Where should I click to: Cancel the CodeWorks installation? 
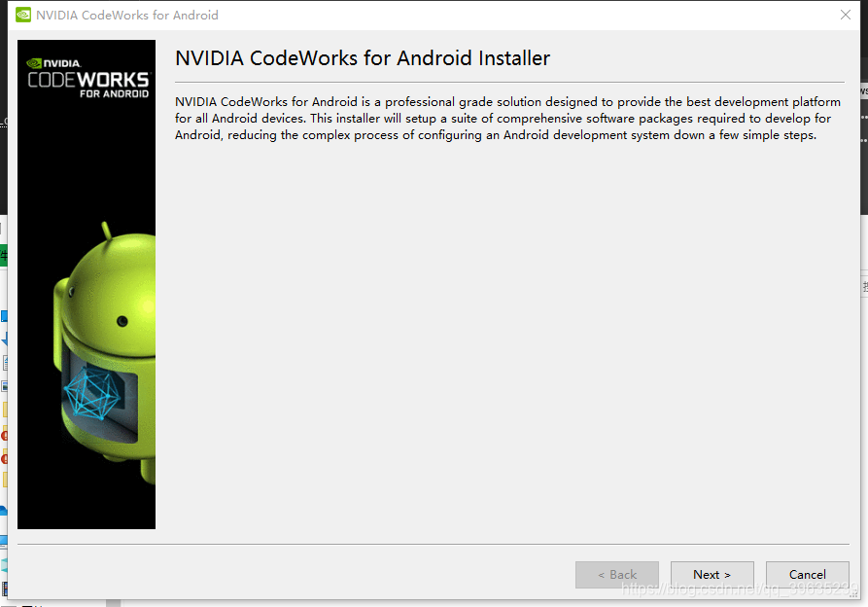[x=807, y=574]
